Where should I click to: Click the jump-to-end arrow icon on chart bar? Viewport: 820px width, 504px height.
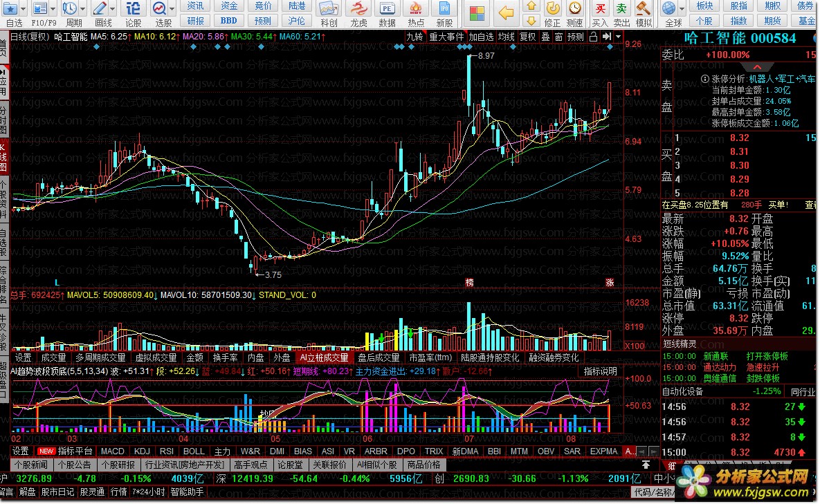607,37
